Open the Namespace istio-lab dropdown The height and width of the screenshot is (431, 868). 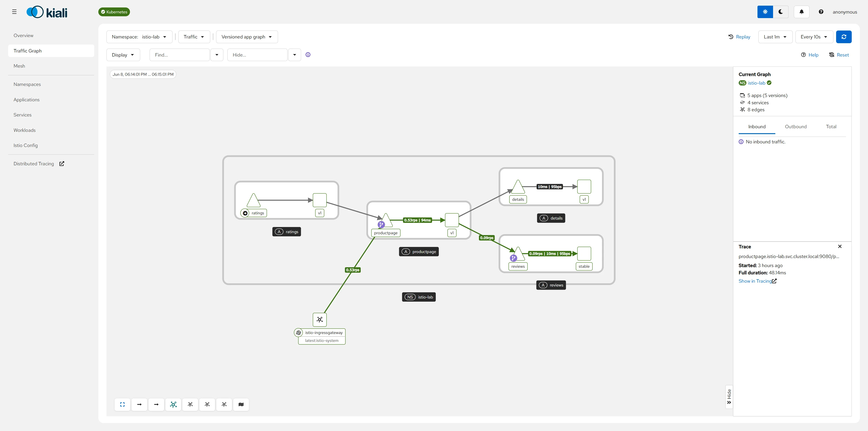139,37
